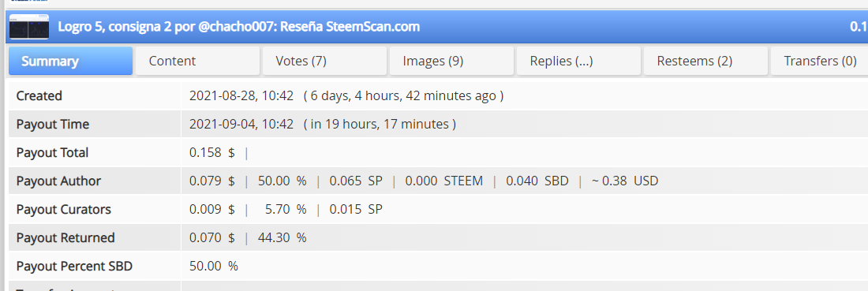The image size is (868, 291).
Task: Click the Payout Curators 5.70 % value
Action: pos(286,210)
